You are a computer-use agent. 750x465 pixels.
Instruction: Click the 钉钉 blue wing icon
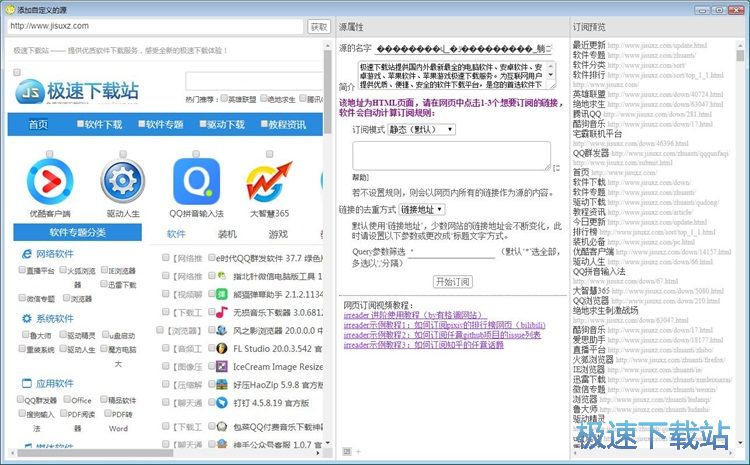tap(221, 402)
